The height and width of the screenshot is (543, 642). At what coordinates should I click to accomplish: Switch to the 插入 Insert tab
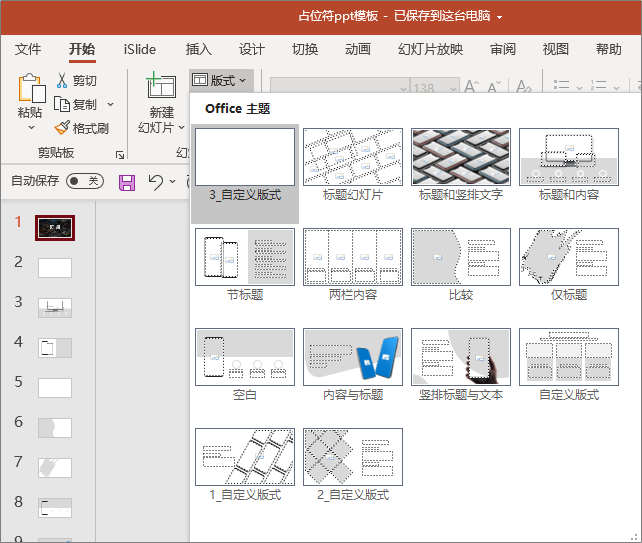(199, 49)
